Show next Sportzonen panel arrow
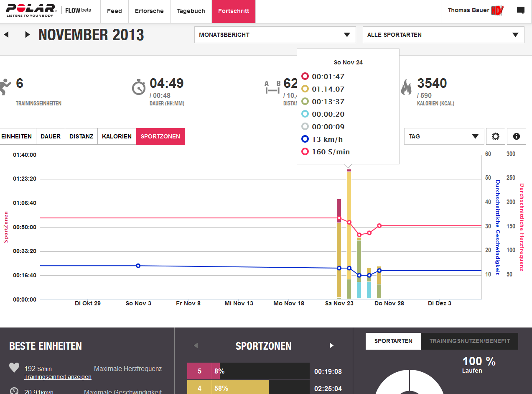 click(331, 345)
